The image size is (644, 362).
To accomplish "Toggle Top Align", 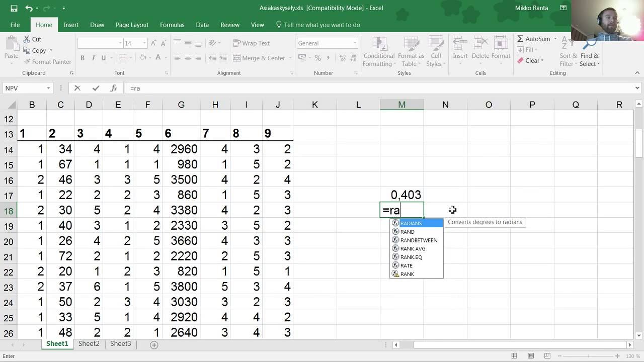I will tap(177, 43).
